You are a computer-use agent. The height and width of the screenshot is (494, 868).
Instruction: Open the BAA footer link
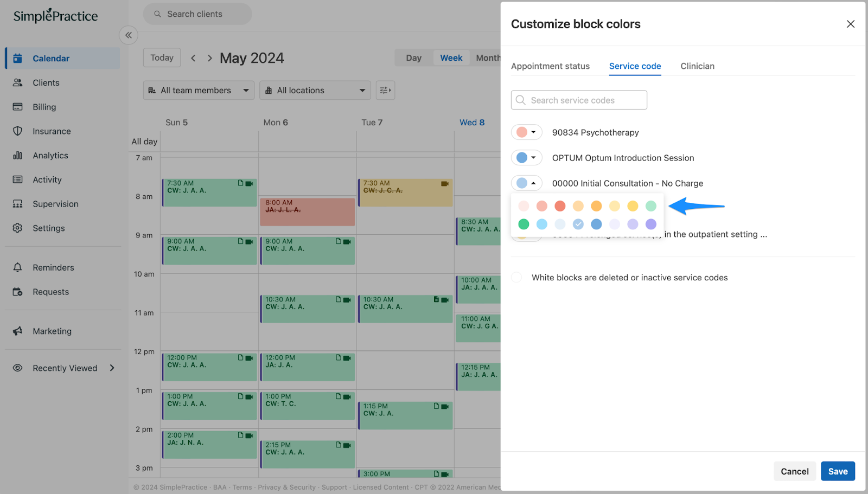(220, 487)
